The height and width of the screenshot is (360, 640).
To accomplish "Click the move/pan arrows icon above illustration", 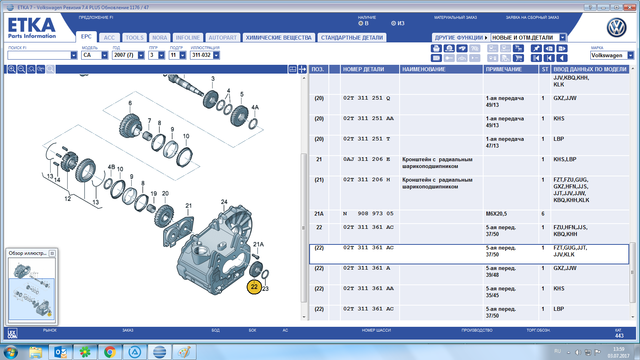I will pos(302,69).
